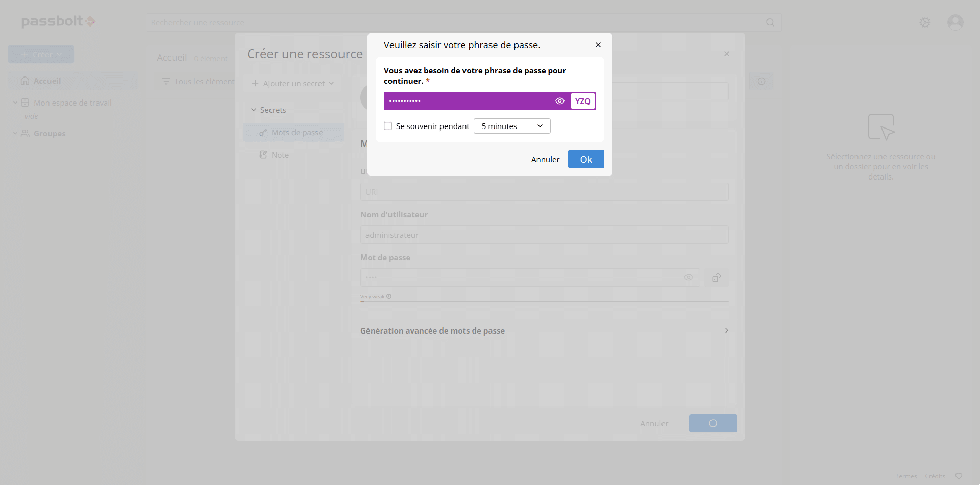Open the "Ajouter un secret" dropdown
The image size is (980, 485).
(293, 83)
